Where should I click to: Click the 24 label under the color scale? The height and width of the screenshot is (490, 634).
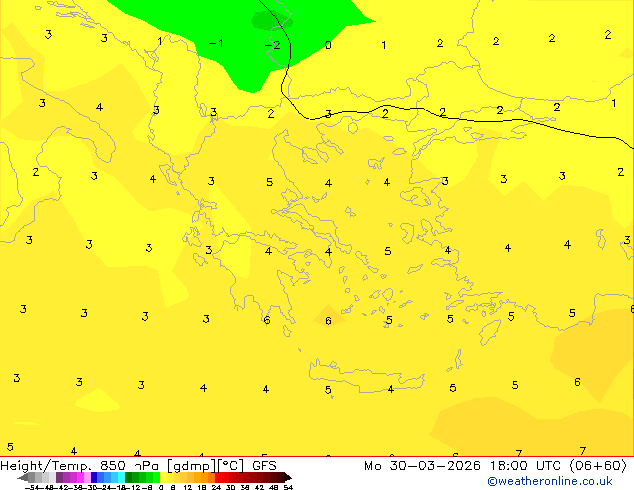click(x=216, y=487)
